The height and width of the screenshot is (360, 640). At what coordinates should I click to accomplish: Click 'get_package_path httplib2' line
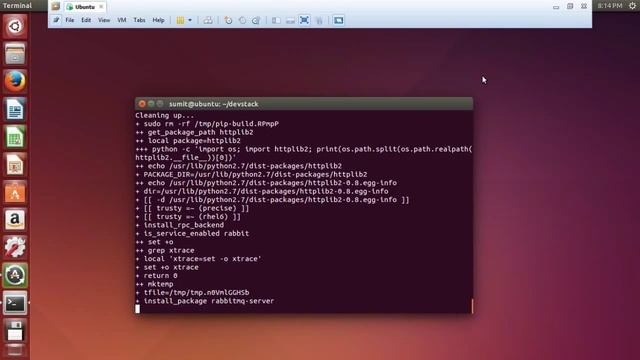(x=194, y=132)
